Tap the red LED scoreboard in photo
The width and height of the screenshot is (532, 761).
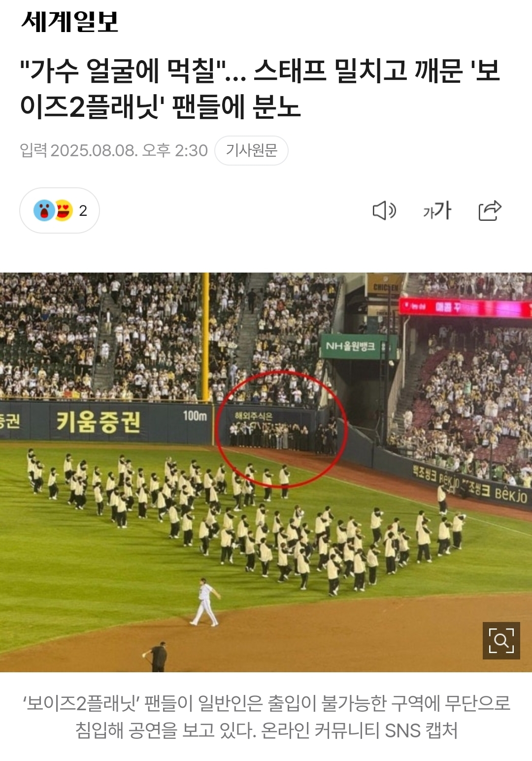pyautogui.click(x=465, y=307)
